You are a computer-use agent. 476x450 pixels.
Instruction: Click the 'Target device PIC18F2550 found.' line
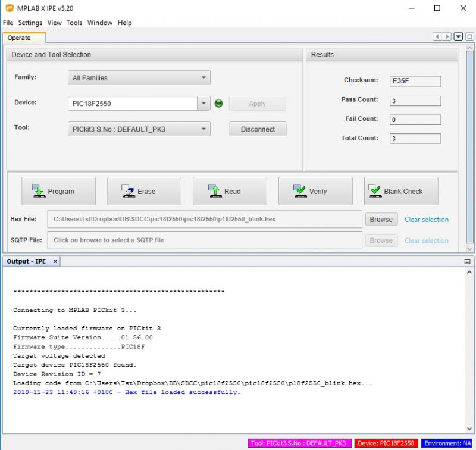coord(75,365)
